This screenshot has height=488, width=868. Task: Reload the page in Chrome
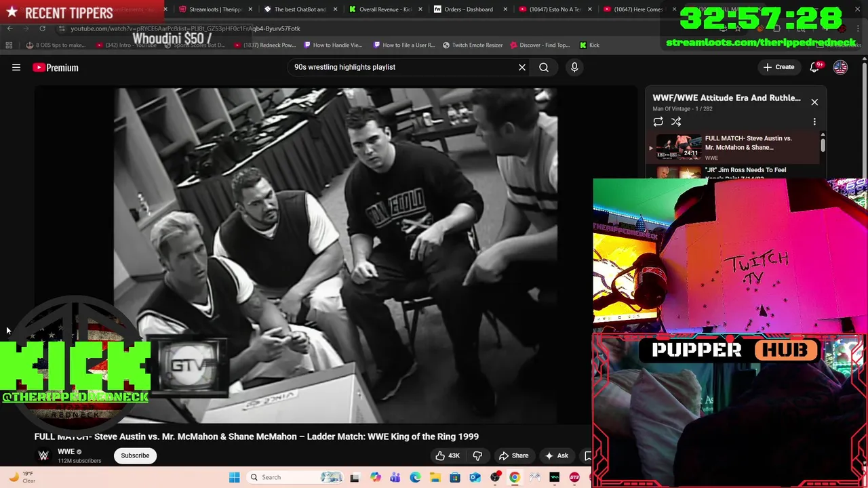42,28
